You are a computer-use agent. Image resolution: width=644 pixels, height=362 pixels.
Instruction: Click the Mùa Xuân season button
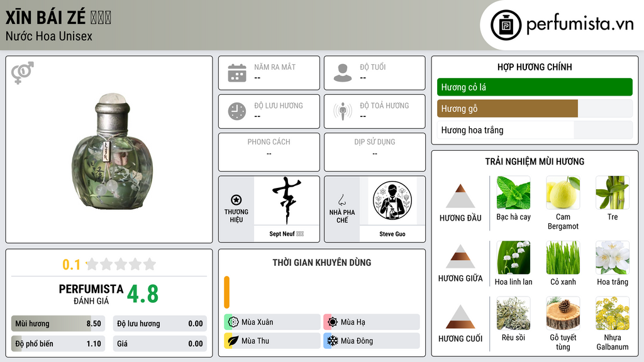(x=272, y=322)
